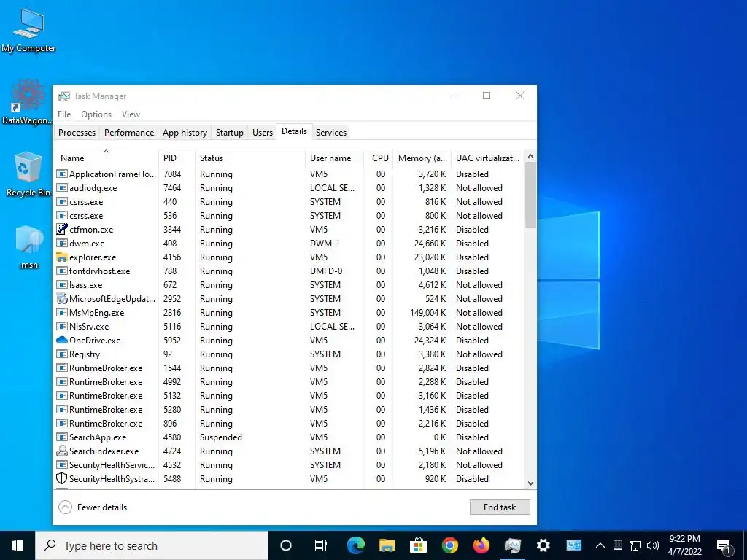Select the NisSrv.exe process row
The height and width of the screenshot is (560, 747).
pos(289,326)
